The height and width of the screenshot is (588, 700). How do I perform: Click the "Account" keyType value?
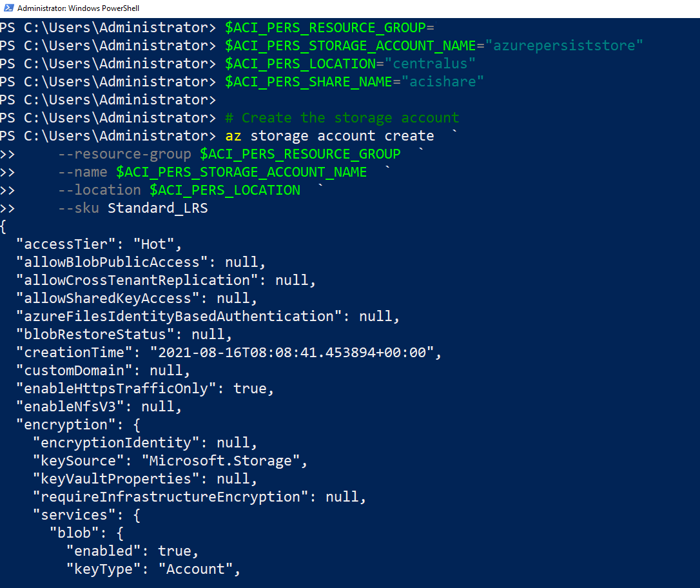[x=199, y=569]
